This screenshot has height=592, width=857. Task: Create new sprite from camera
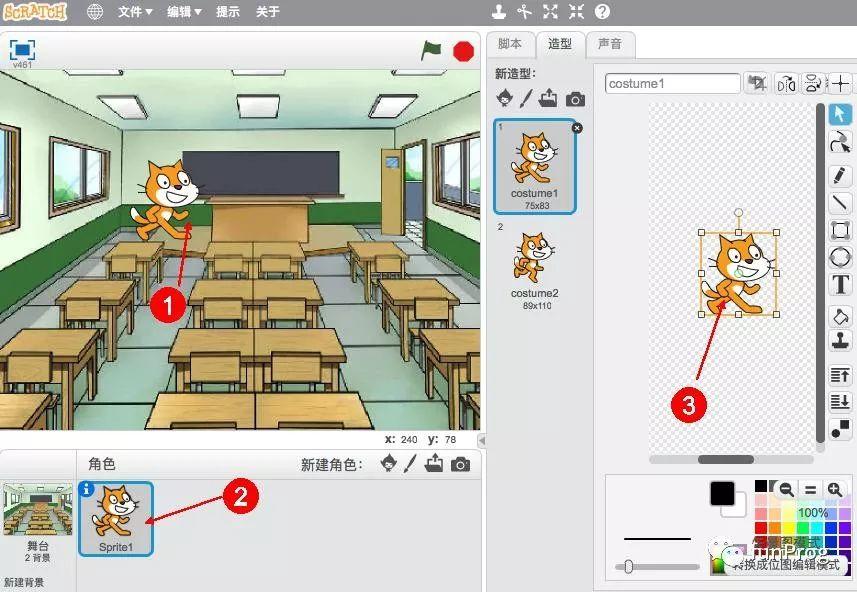[x=460, y=465]
